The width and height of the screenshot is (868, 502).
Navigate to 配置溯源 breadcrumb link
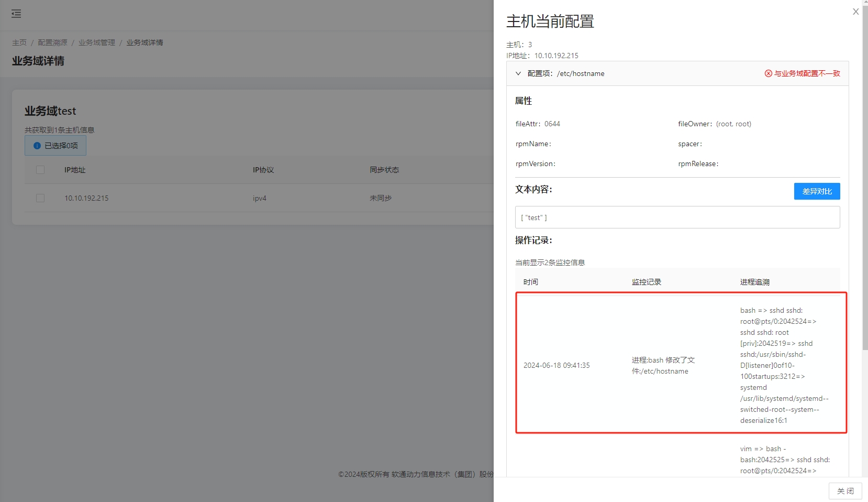coord(52,42)
